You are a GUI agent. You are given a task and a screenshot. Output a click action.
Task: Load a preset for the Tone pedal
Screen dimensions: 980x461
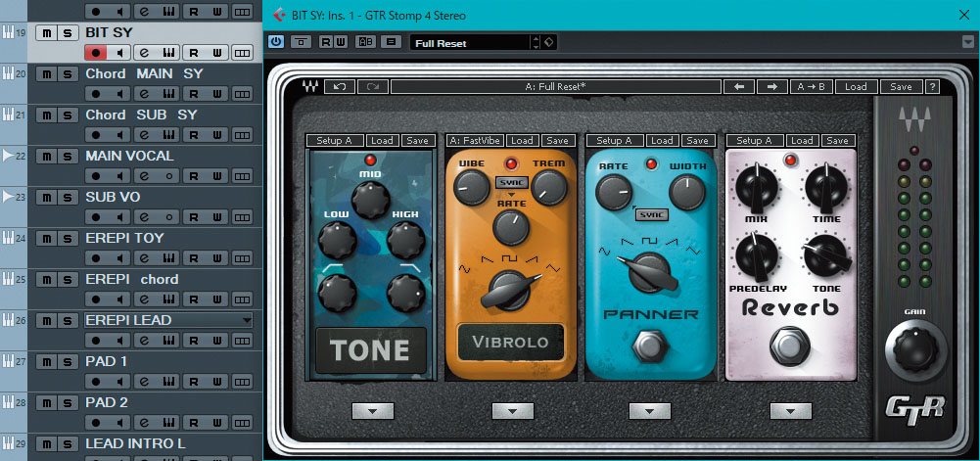point(382,141)
